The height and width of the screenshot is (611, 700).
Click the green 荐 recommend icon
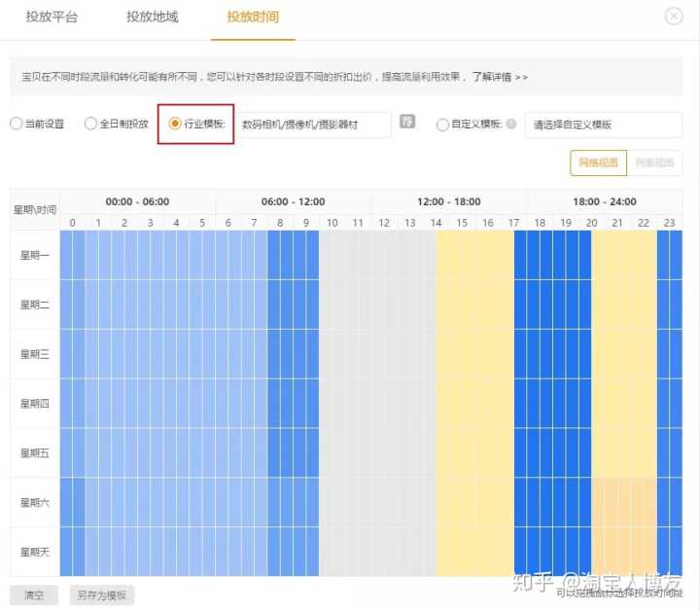(x=407, y=122)
